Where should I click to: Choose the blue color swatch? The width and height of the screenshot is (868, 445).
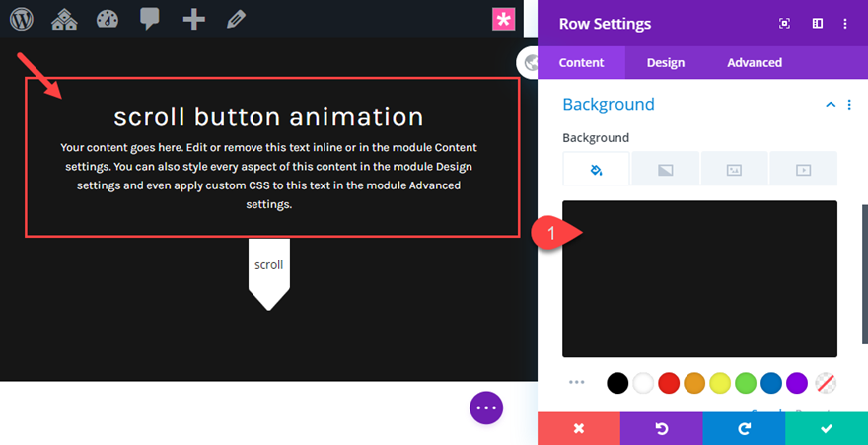[x=771, y=383]
